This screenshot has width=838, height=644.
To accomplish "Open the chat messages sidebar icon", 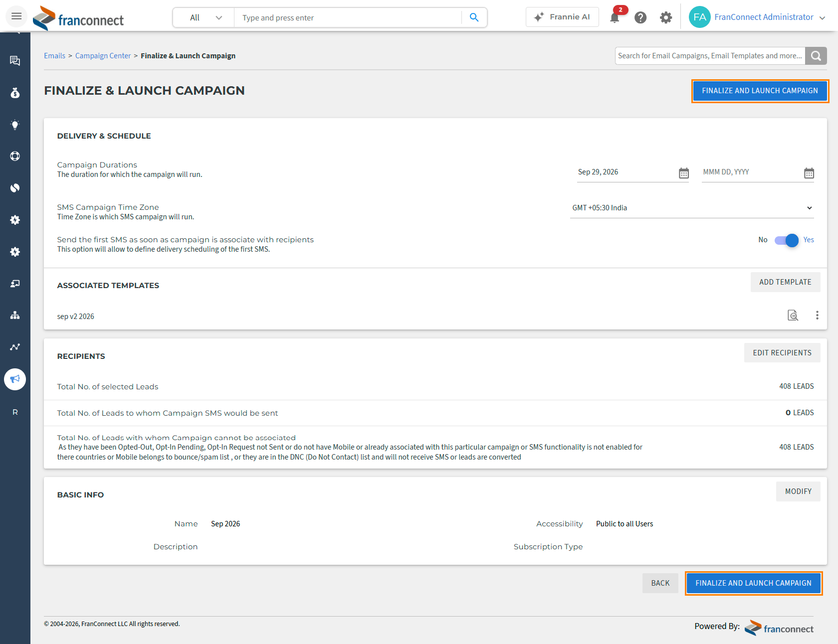I will (15, 61).
